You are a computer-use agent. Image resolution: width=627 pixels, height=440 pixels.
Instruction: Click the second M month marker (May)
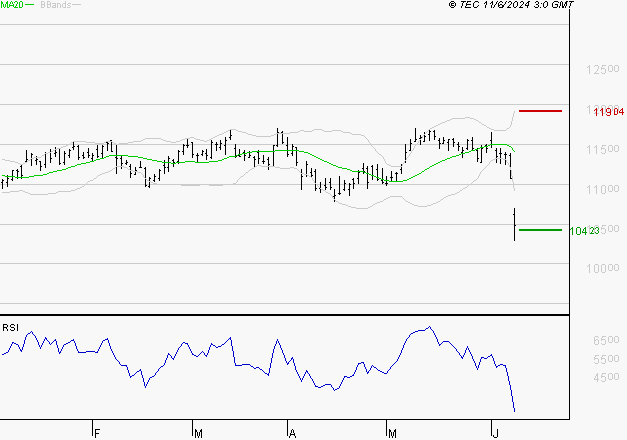[392, 433]
